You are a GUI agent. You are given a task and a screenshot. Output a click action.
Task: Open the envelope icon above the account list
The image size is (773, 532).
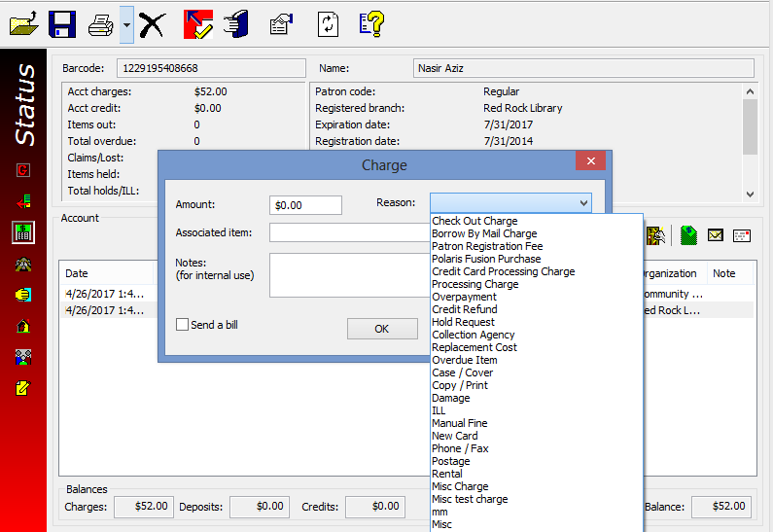point(716,235)
